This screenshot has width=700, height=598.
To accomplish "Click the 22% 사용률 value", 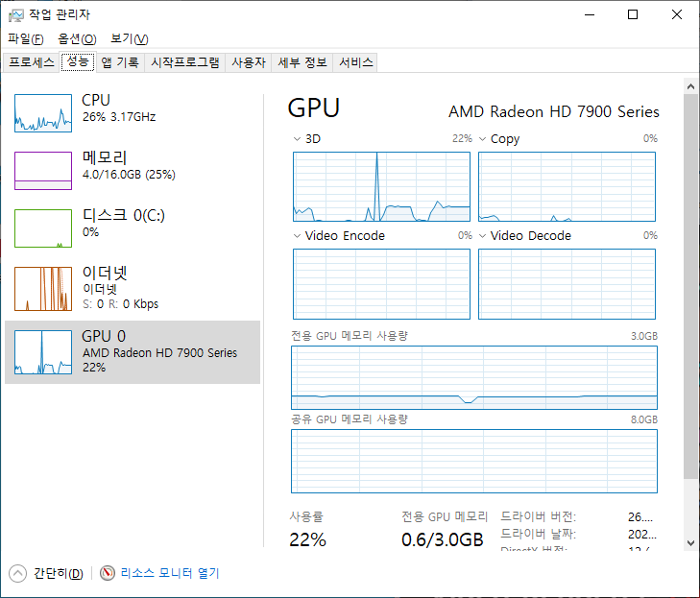I will click(x=307, y=539).
